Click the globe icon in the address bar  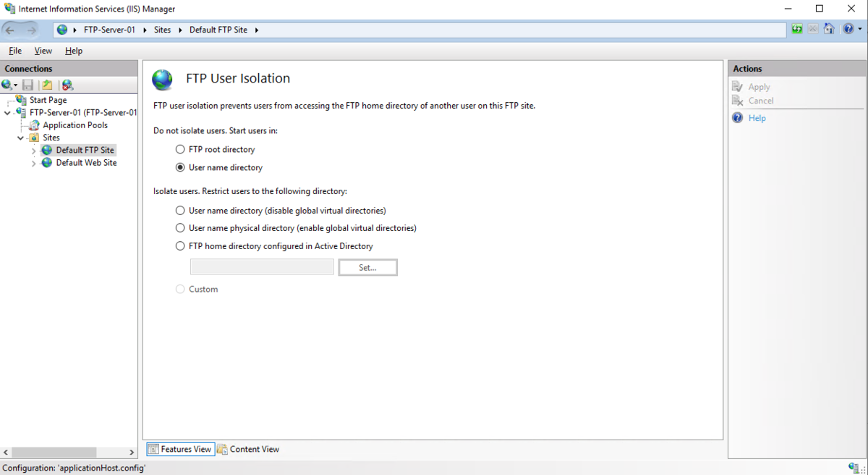(62, 30)
